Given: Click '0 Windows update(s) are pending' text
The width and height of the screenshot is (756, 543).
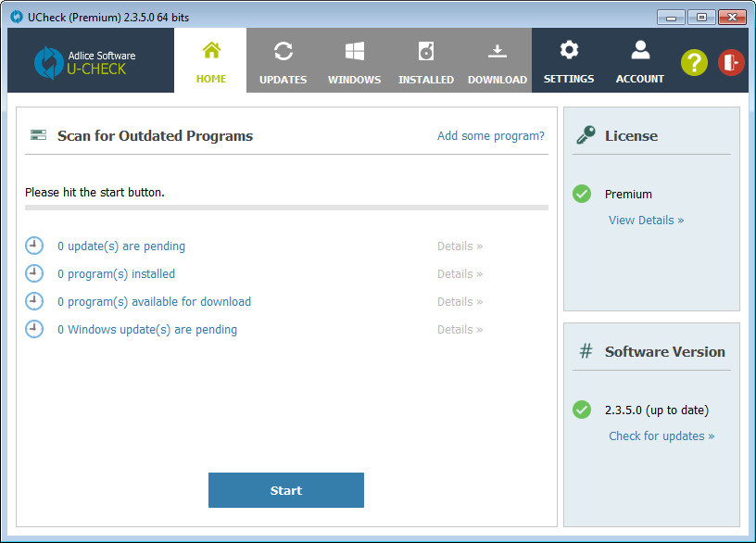Looking at the screenshot, I should 147,330.
